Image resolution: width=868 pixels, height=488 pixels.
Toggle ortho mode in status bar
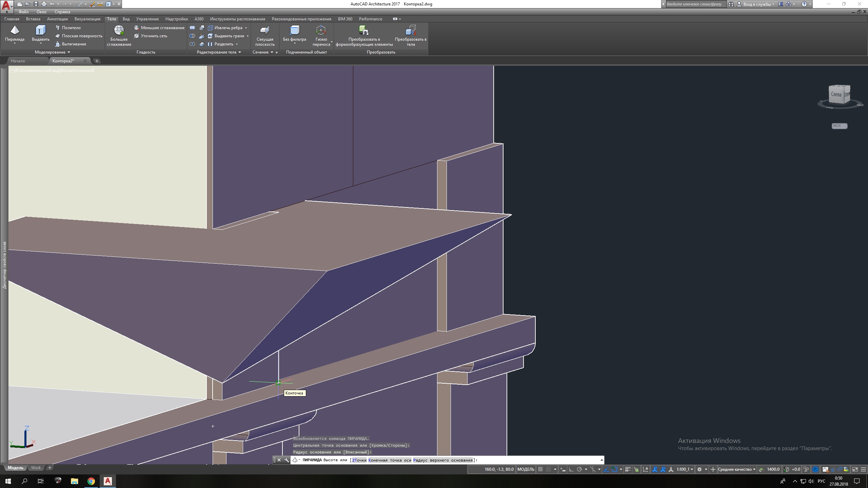pos(571,469)
